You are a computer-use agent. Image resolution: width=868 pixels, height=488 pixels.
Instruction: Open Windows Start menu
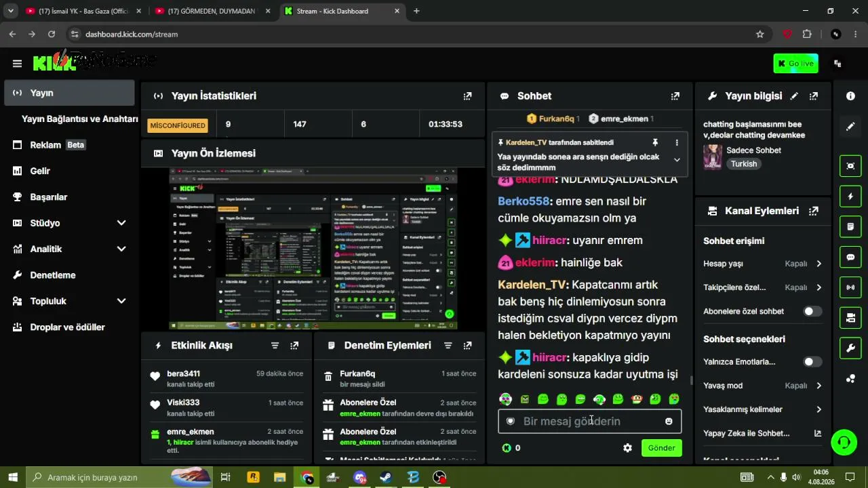12,477
